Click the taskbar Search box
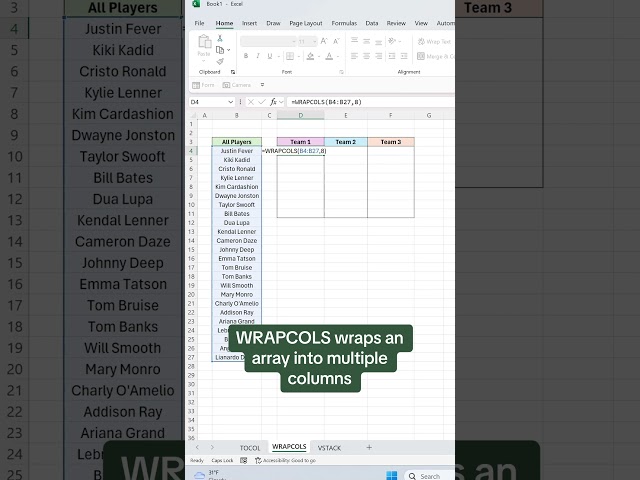 pos(429,476)
